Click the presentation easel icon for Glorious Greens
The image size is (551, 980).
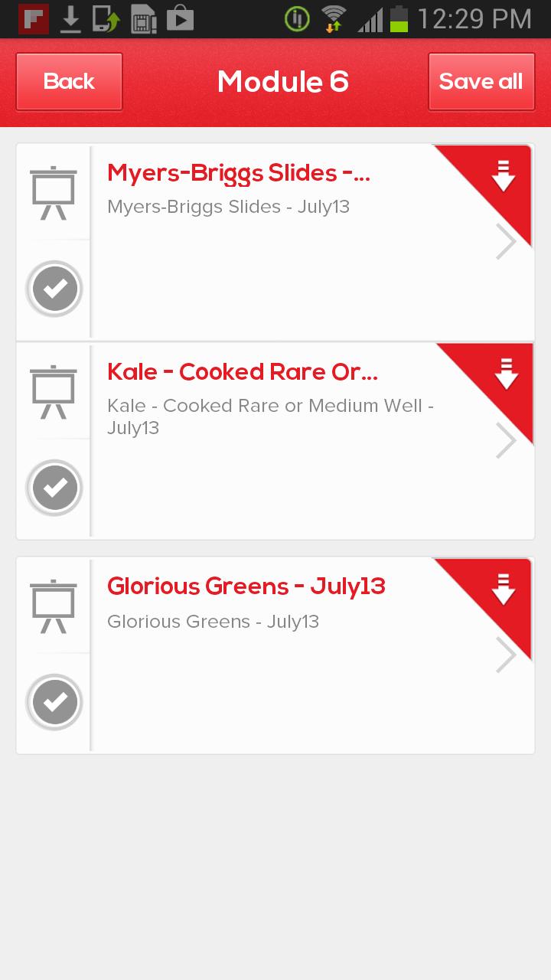[x=54, y=606]
